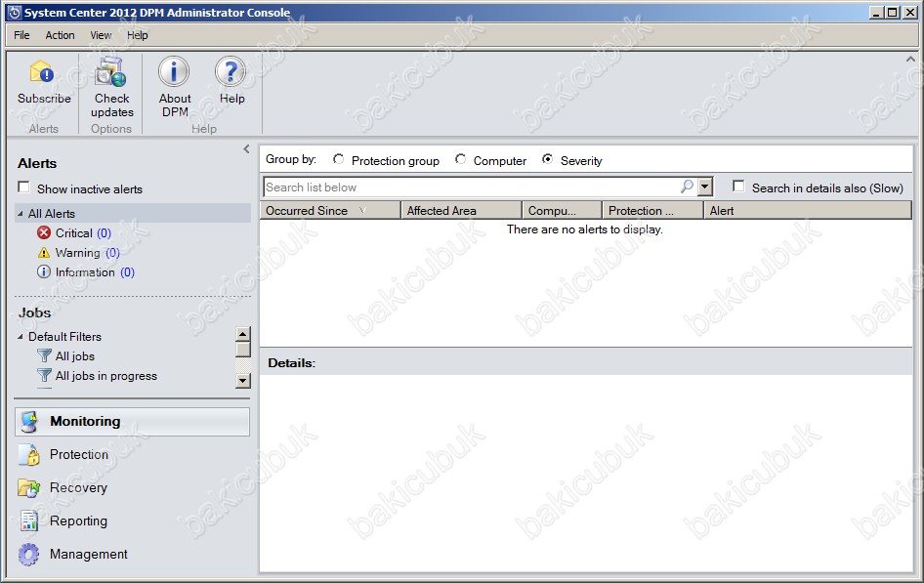This screenshot has width=924, height=583.
Task: Collapse the left navigation pane arrow
Action: click(246, 149)
